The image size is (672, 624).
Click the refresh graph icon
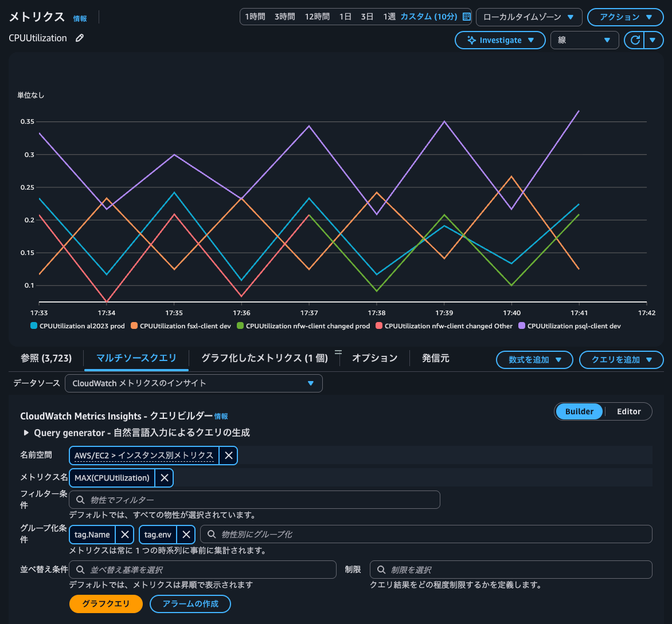634,40
